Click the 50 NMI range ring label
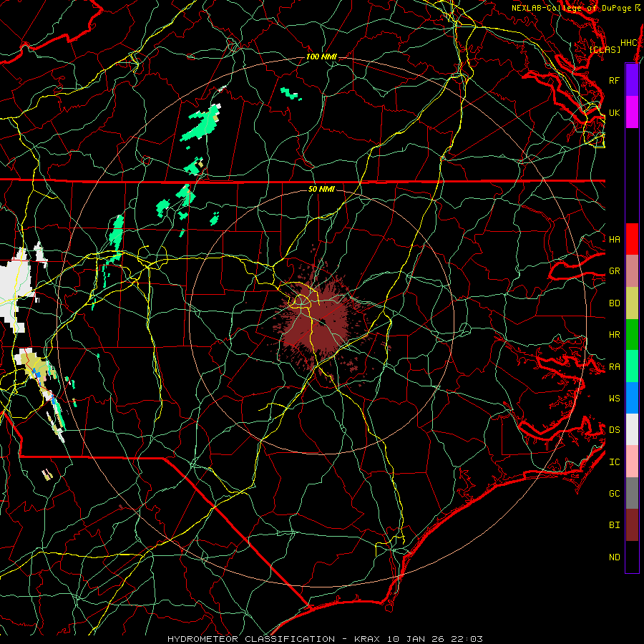This screenshot has width=644, height=644. click(x=321, y=189)
